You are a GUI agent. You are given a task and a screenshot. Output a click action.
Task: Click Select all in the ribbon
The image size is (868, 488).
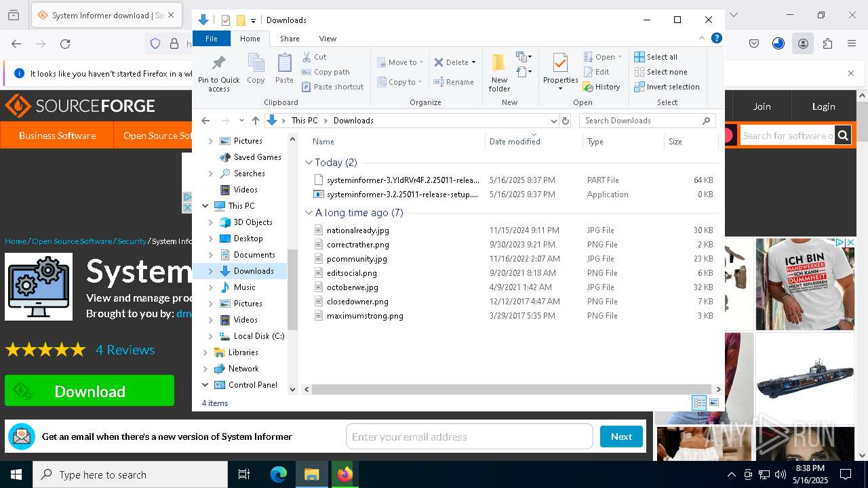[x=656, y=57]
